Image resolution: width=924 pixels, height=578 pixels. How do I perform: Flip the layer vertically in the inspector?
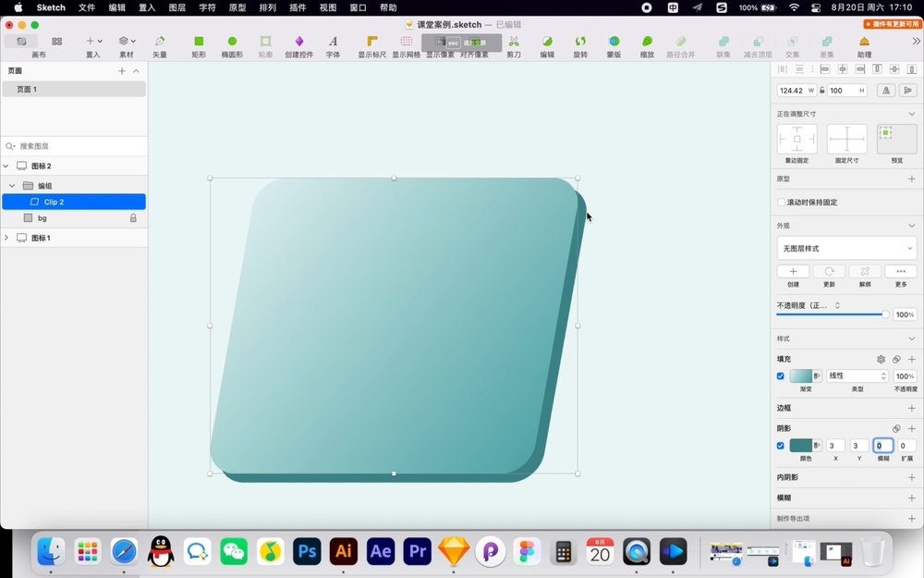click(x=908, y=91)
